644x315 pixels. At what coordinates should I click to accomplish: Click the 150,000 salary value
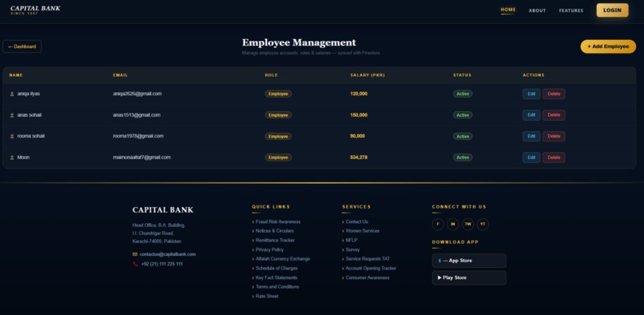(x=359, y=115)
